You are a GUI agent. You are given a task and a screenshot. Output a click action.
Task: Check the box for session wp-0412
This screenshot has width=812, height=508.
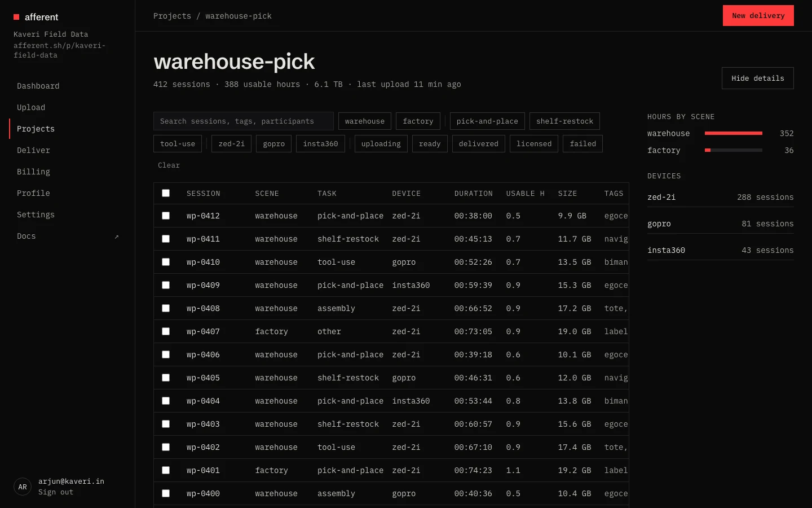click(166, 216)
